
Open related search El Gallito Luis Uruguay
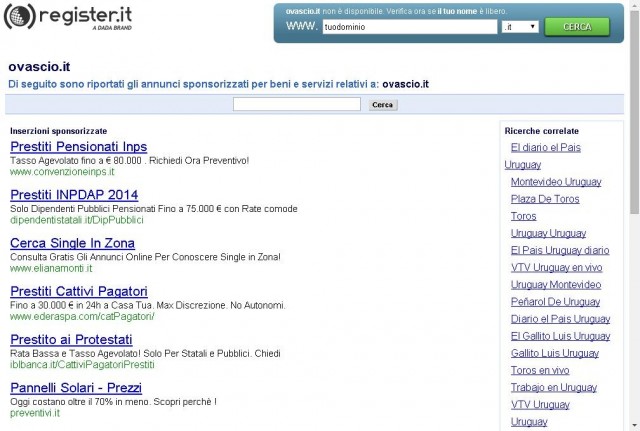[560, 336]
